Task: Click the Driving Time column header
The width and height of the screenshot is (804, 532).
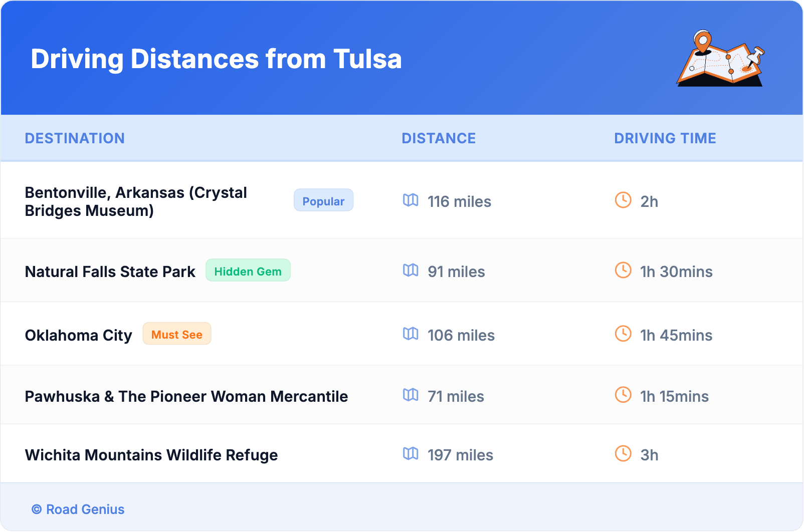Action: [x=665, y=138]
